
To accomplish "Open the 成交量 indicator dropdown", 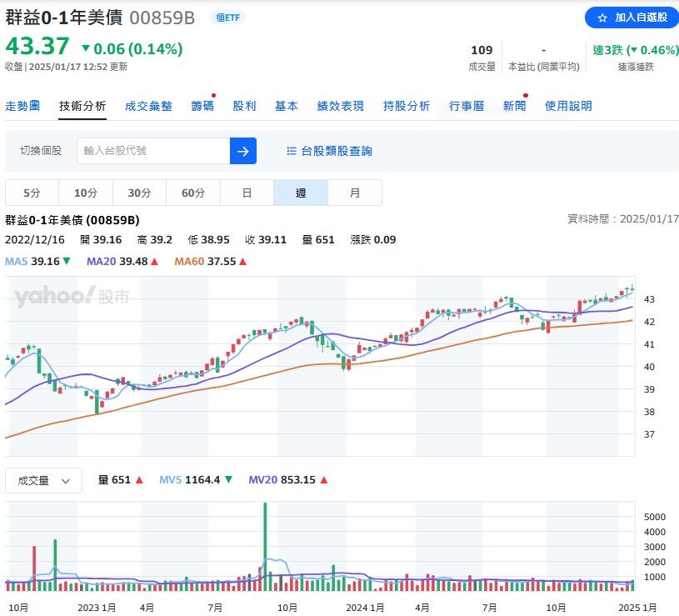I will click(42, 479).
